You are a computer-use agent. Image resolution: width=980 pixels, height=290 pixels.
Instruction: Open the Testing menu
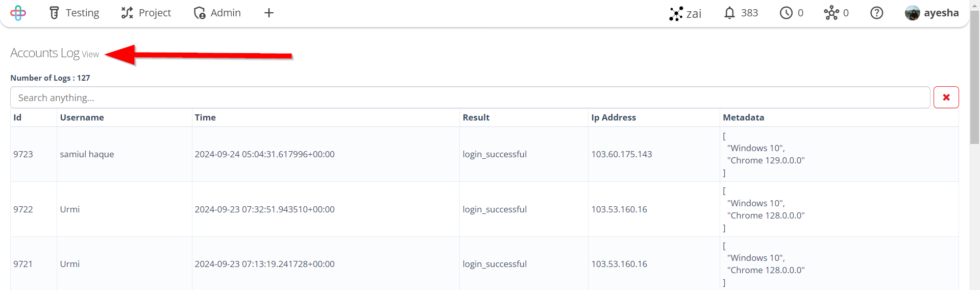click(74, 13)
